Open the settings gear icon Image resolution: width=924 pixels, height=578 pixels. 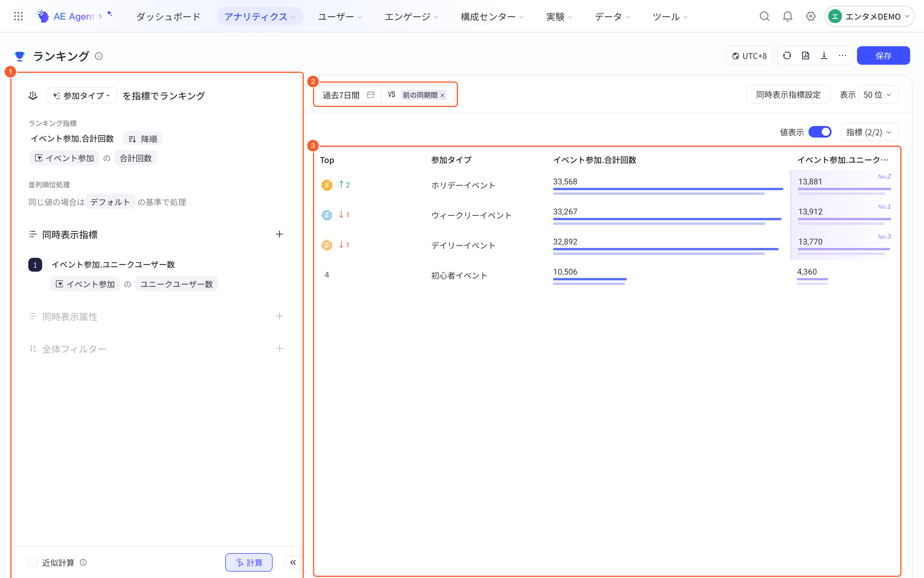click(811, 16)
